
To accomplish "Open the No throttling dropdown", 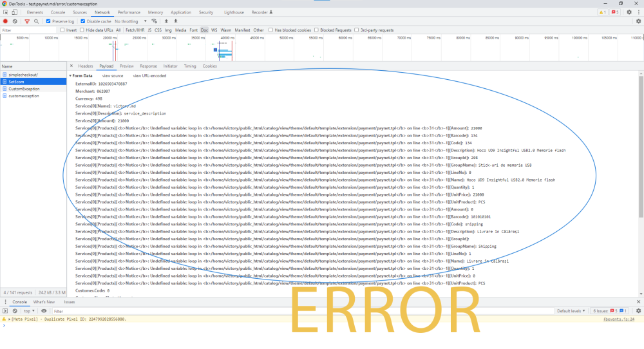I will [x=131, y=21].
